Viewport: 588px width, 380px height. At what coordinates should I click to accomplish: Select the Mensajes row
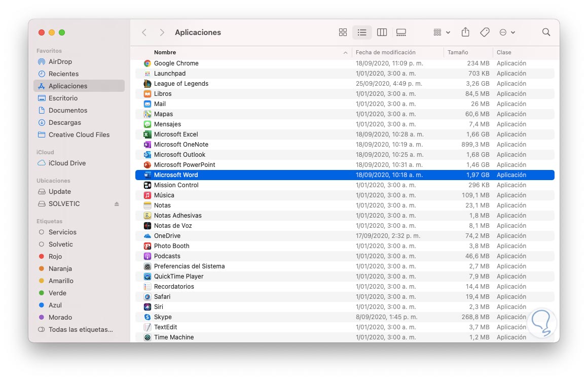345,124
